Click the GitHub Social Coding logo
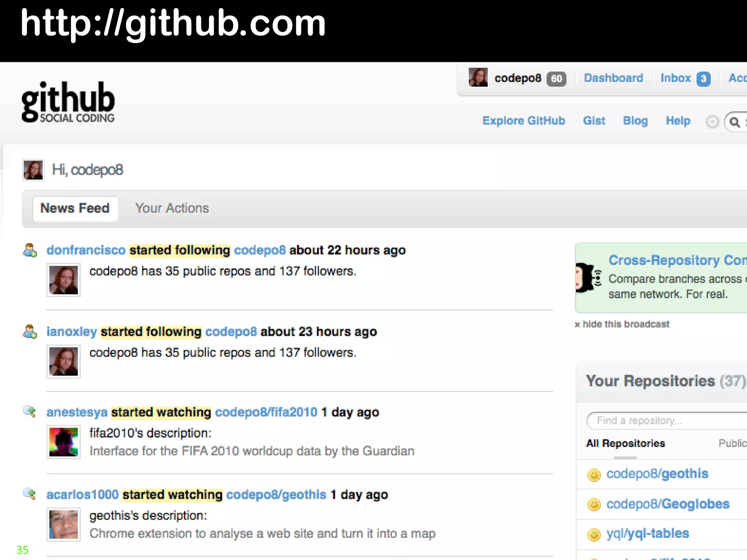Screen dimensions: 747x560 coord(68,102)
